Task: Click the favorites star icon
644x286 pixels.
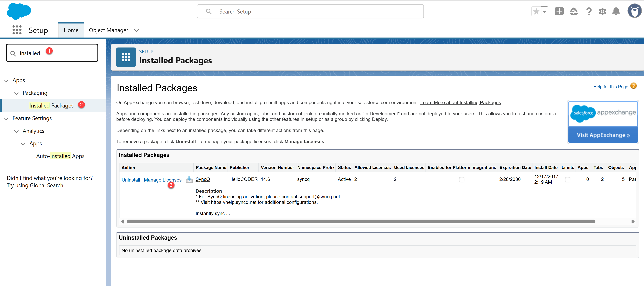Action: click(x=536, y=11)
